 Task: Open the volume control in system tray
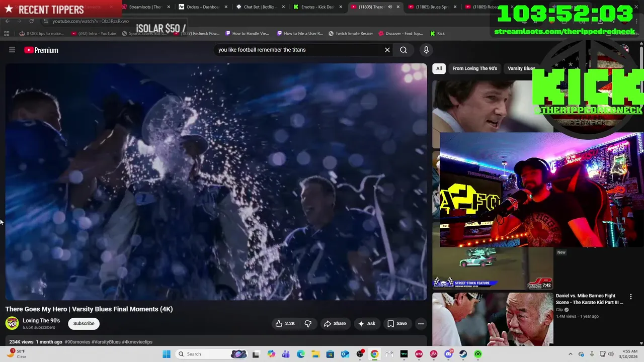coord(611,354)
